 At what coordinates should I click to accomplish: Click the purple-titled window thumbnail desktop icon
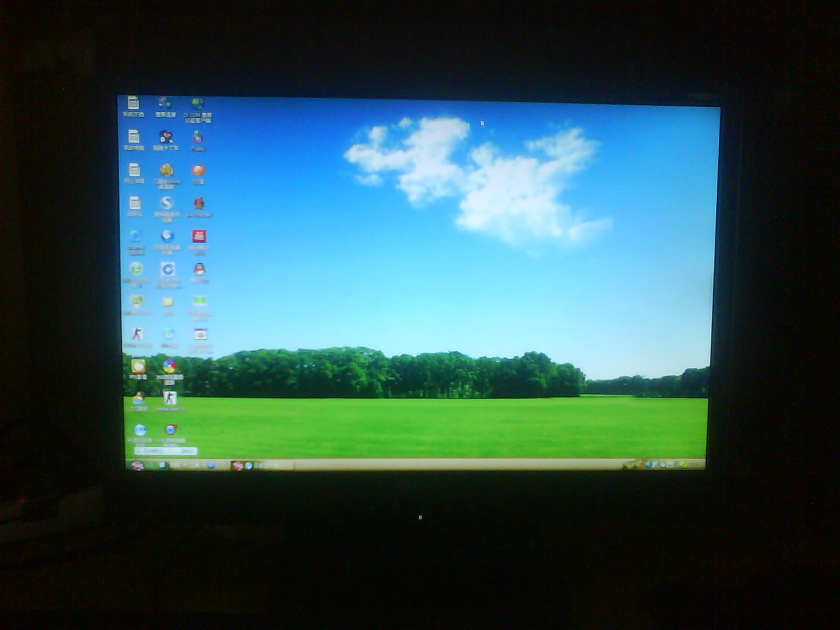pos(200,334)
